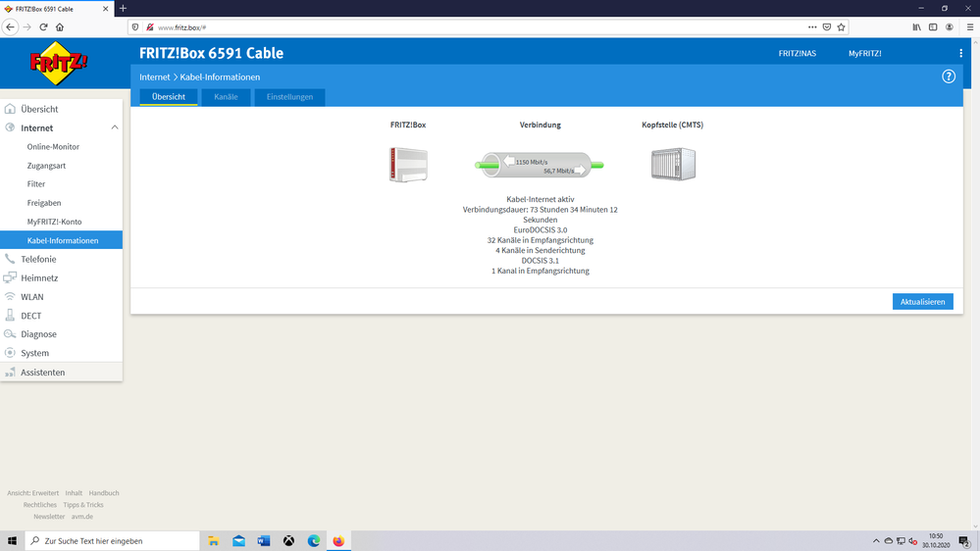Open Windows Start menu
The image size is (980, 551).
pyautogui.click(x=12, y=541)
